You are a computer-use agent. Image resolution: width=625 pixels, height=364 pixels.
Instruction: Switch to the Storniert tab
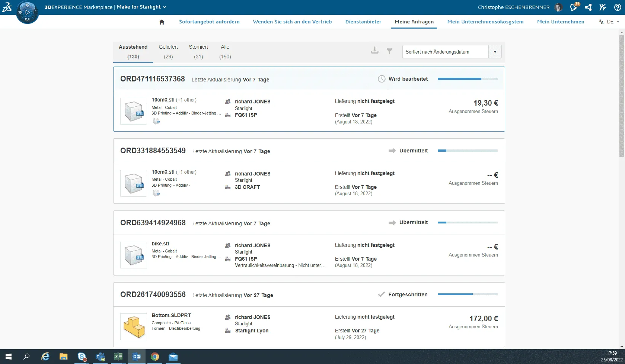(198, 51)
